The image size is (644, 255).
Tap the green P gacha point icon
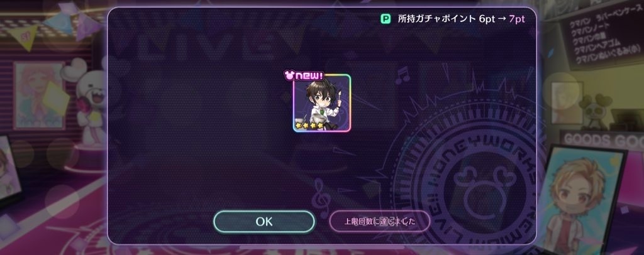point(386,19)
